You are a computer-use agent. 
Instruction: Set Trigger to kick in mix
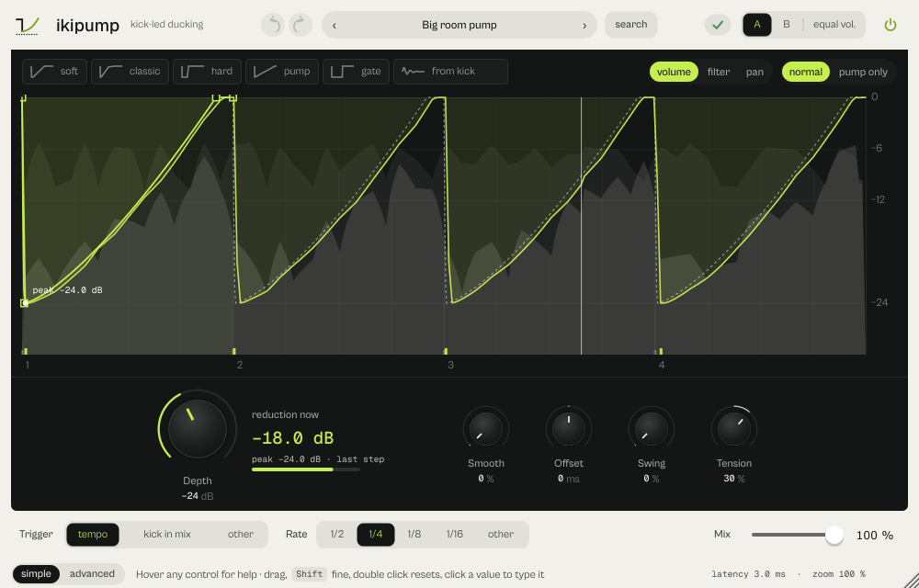[x=167, y=534]
